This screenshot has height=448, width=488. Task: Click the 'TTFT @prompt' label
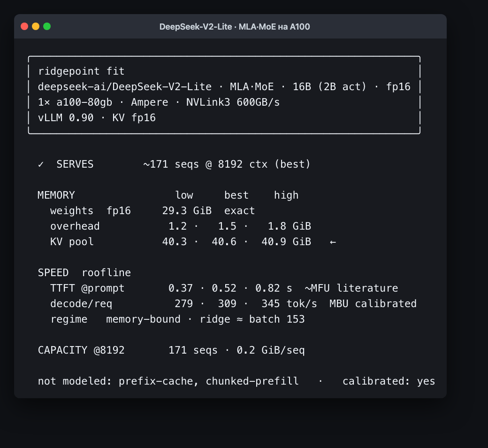[87, 288]
